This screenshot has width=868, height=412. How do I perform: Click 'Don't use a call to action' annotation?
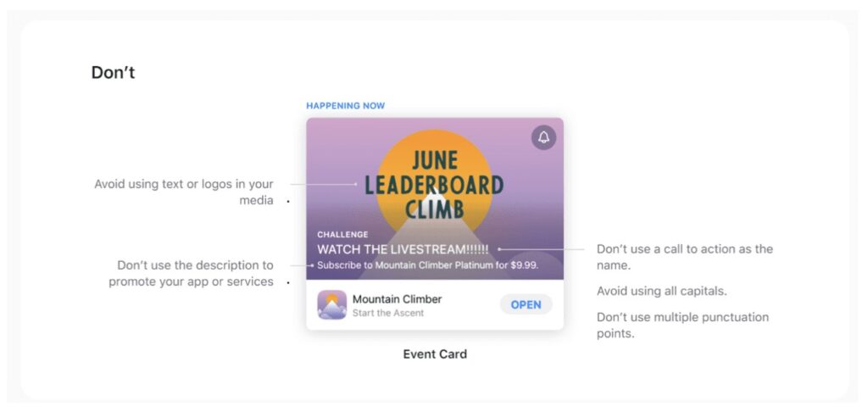click(x=685, y=257)
